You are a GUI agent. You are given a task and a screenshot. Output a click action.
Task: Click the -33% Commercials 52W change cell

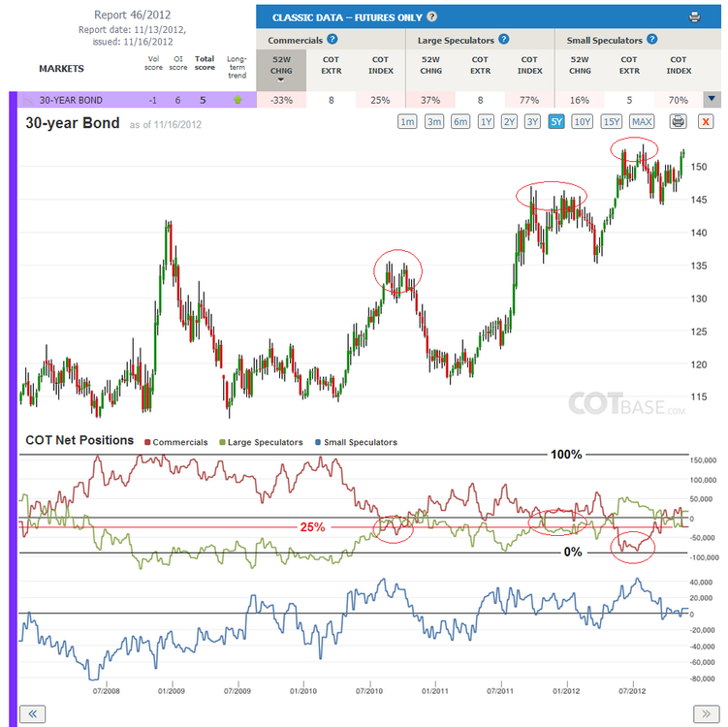coord(281,100)
